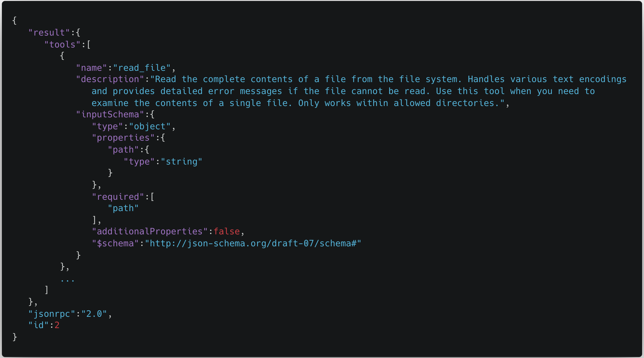The width and height of the screenshot is (644, 358).
Task: Click the red id value 2
Action: pos(57,325)
